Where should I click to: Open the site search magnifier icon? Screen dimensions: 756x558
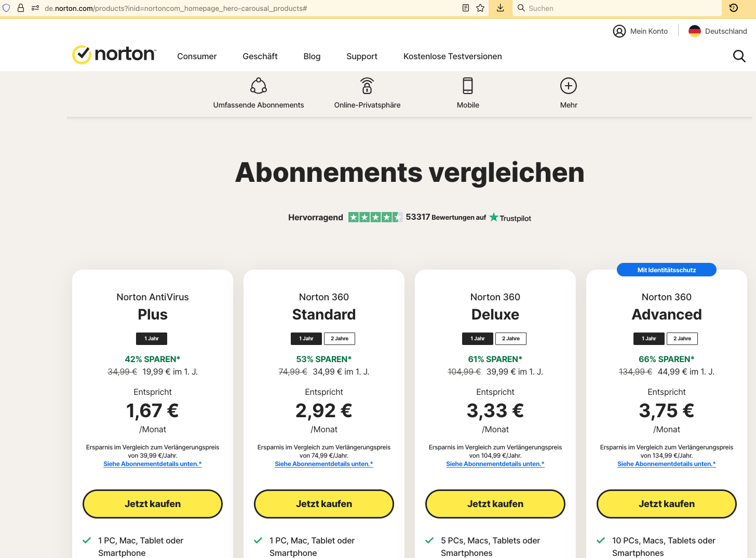point(739,56)
